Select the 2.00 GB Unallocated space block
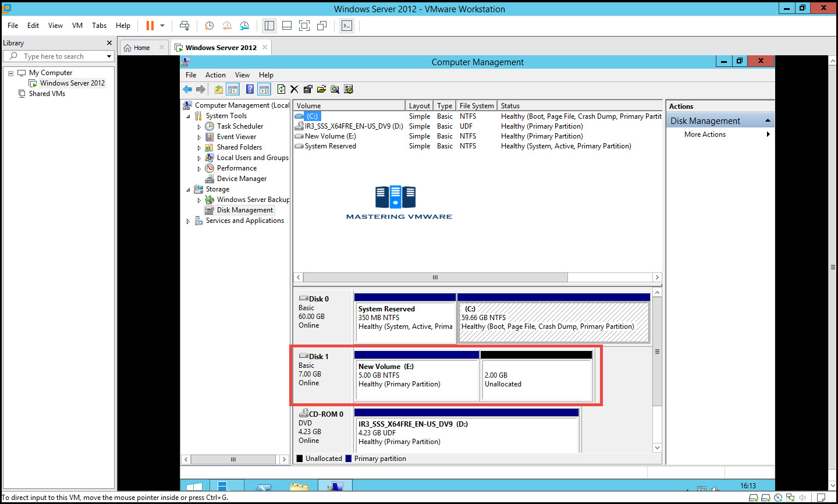Viewport: 838px width, 504px height. click(537, 376)
